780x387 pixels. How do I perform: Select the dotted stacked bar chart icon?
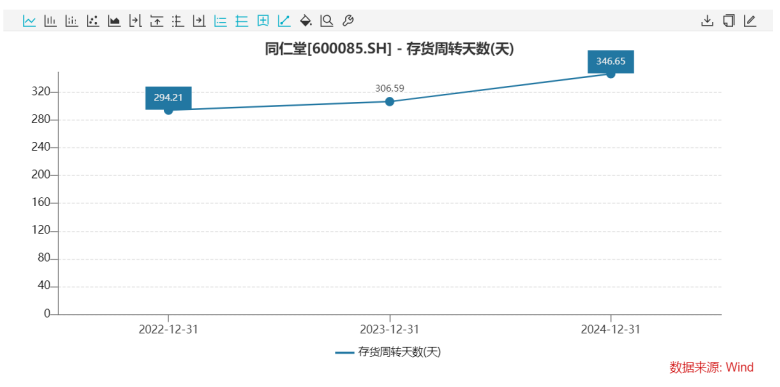click(x=72, y=21)
